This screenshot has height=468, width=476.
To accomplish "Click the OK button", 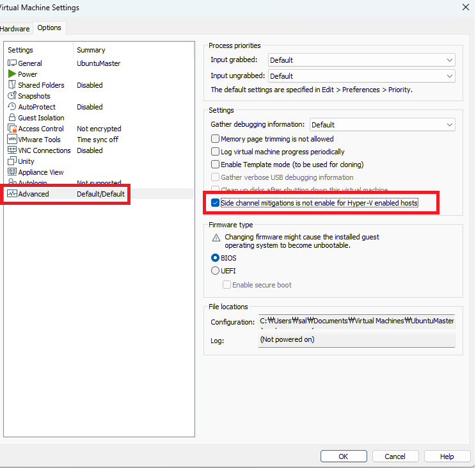I will 344,456.
